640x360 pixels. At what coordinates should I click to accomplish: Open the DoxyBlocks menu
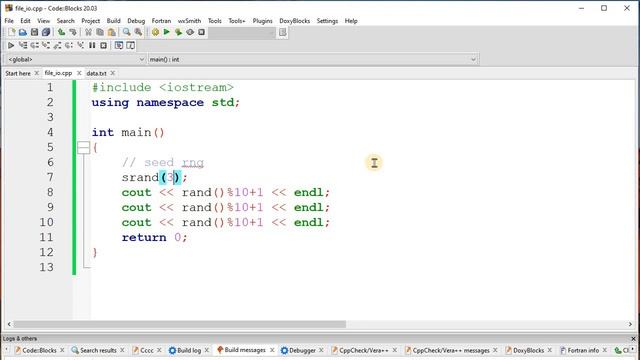pos(295,21)
